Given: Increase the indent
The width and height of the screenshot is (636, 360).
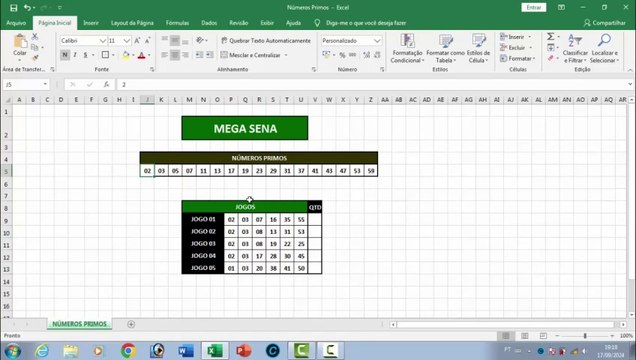Looking at the screenshot, I should coord(210,55).
